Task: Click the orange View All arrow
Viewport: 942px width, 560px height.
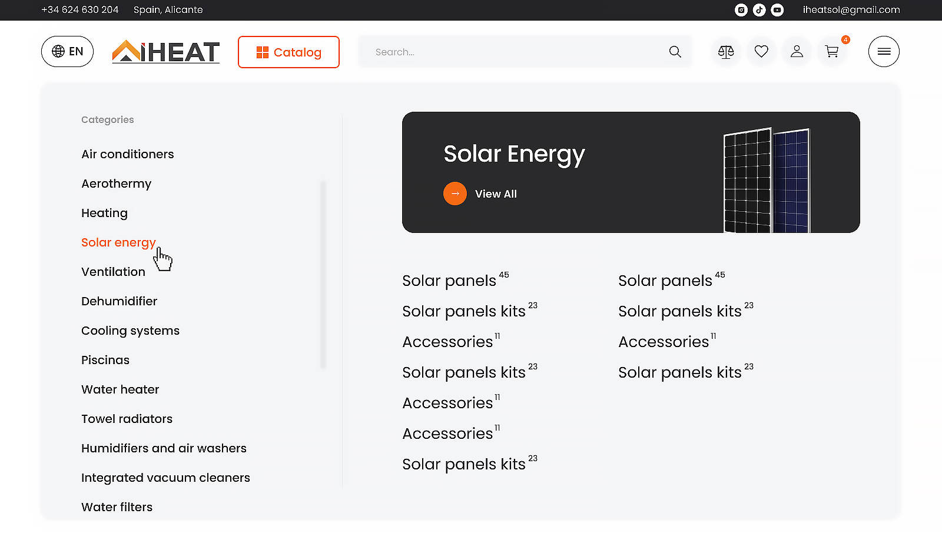Action: pyautogui.click(x=455, y=194)
